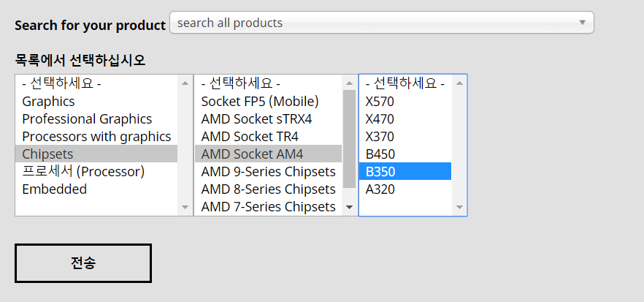
Task: Click the socket list scrollbar thumb
Action: click(x=350, y=139)
